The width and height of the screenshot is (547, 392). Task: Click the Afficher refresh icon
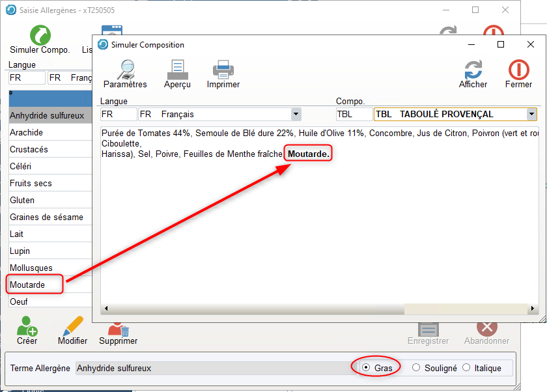click(473, 69)
